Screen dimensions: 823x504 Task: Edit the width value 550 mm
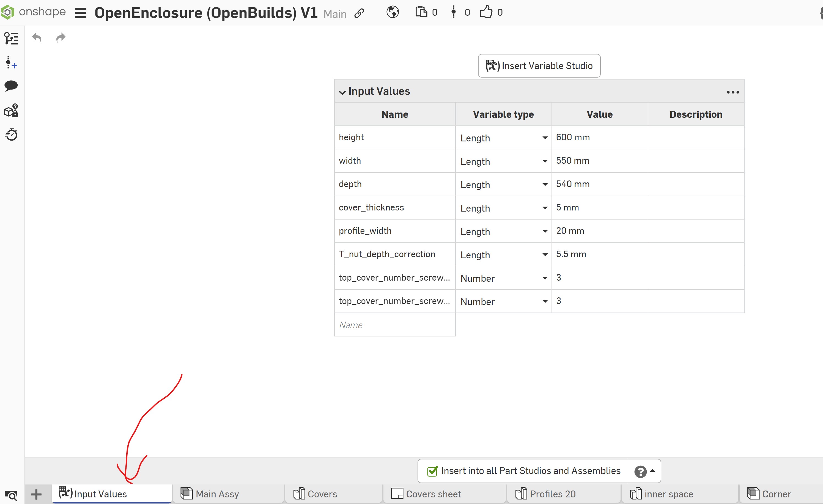600,161
